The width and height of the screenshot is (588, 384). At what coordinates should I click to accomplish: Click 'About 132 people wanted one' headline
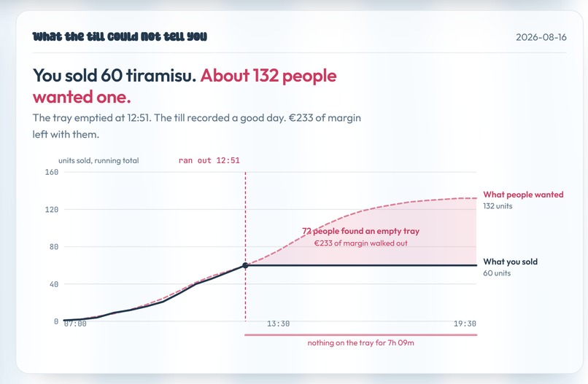tap(185, 86)
